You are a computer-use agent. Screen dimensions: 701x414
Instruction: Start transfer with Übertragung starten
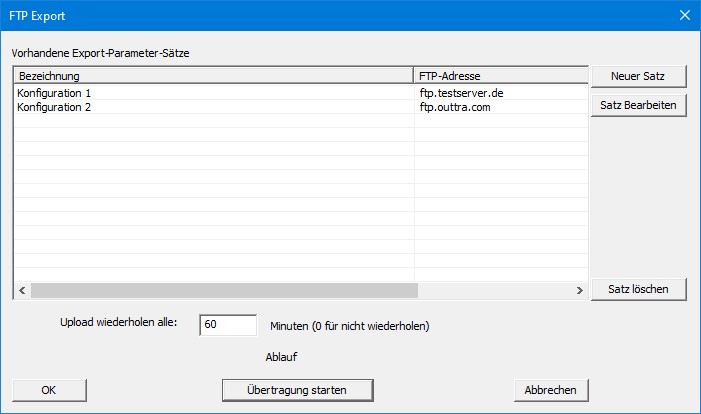tap(297, 390)
